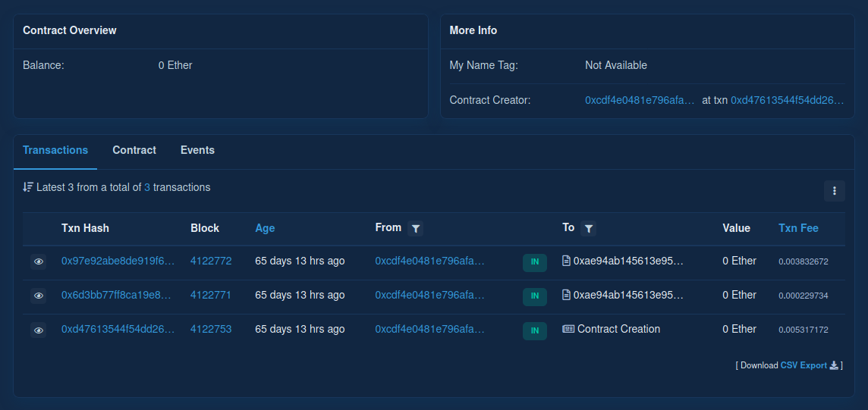Switch to the Events tab
868x410 pixels.
click(x=197, y=150)
